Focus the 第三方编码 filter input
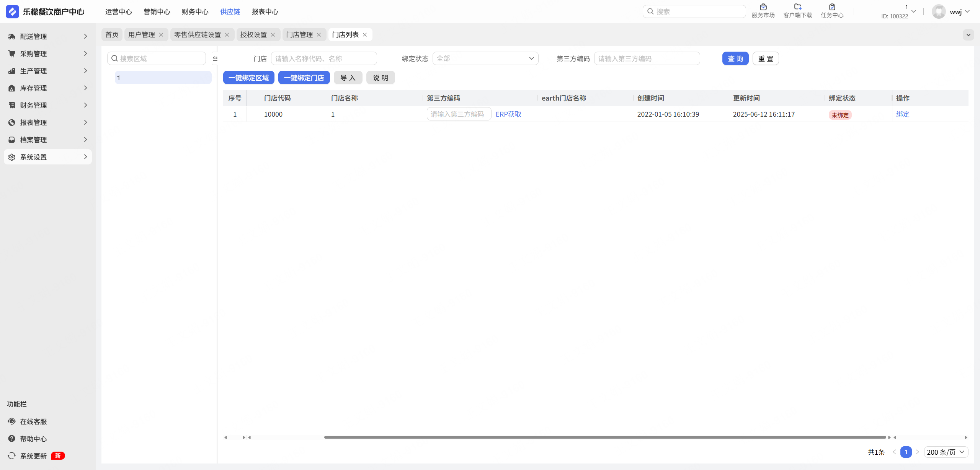Screen dimensions: 980x470 tap(647, 59)
